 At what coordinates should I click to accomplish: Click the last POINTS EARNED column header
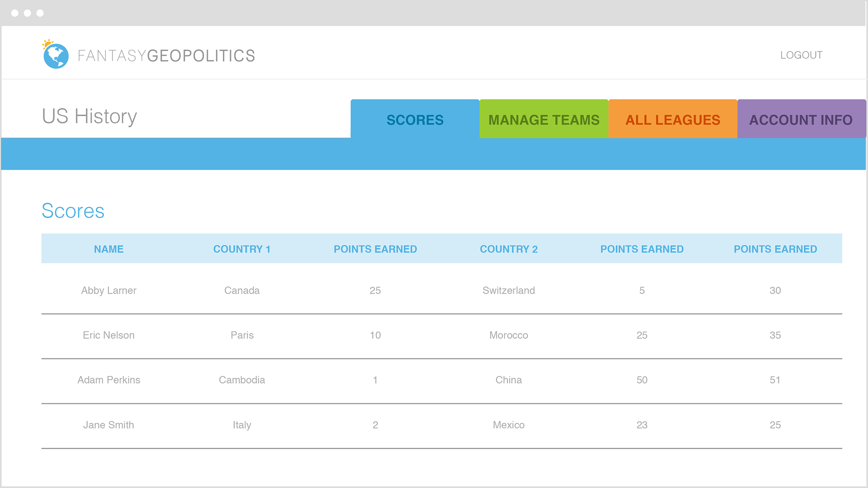[775, 249]
